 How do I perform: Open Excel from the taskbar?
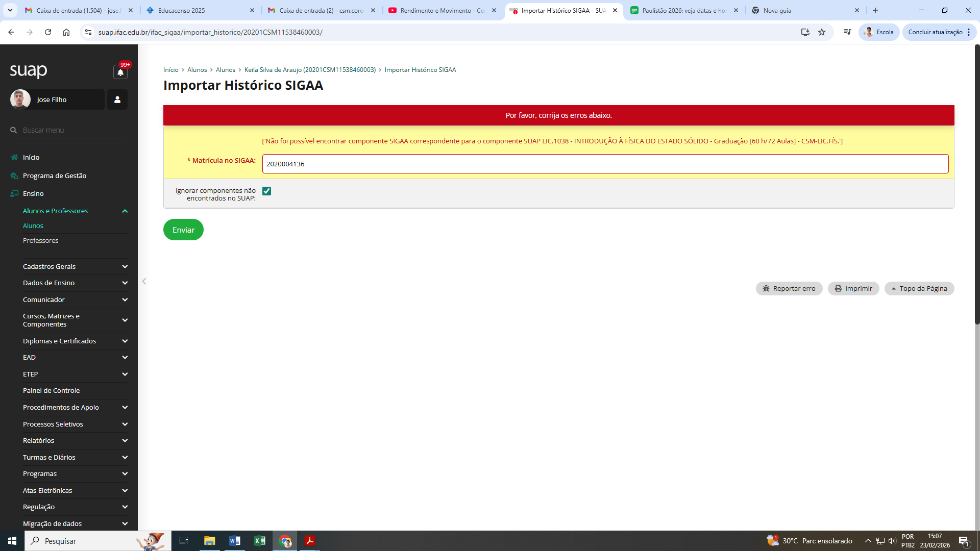pyautogui.click(x=260, y=541)
